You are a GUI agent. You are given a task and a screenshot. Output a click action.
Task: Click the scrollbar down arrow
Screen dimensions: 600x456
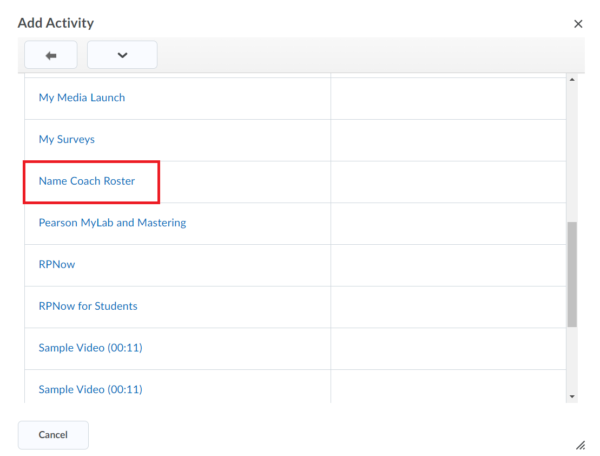click(x=572, y=397)
